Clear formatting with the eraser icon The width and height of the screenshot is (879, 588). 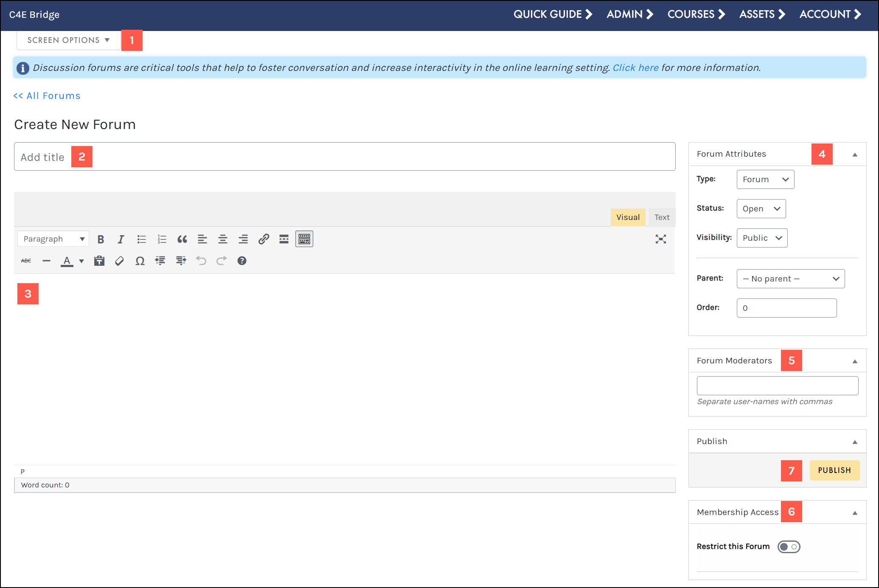point(120,261)
